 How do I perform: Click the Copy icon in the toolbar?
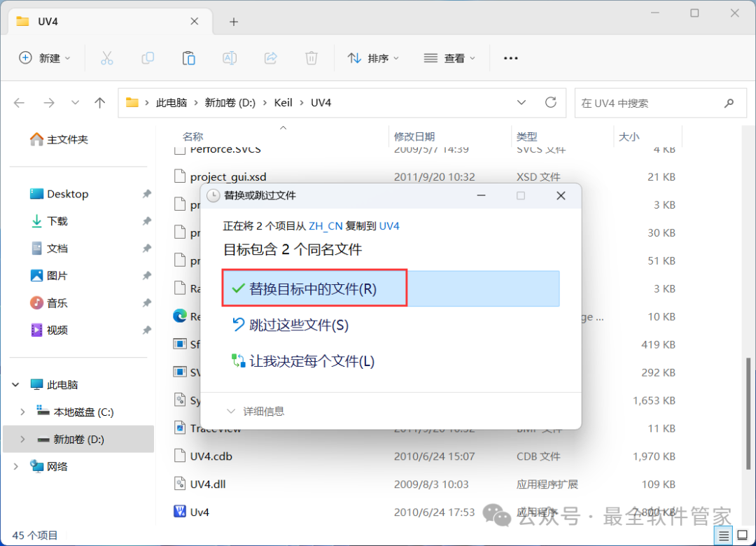pos(148,58)
